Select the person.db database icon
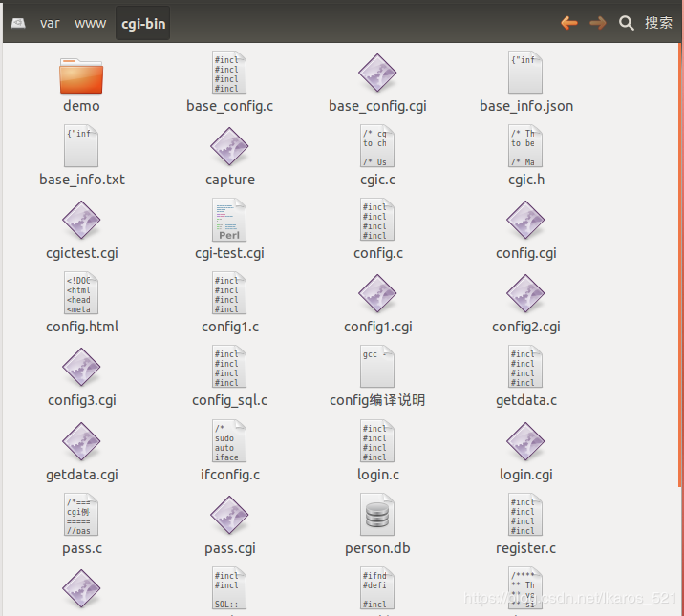The height and width of the screenshot is (616, 684). click(377, 515)
